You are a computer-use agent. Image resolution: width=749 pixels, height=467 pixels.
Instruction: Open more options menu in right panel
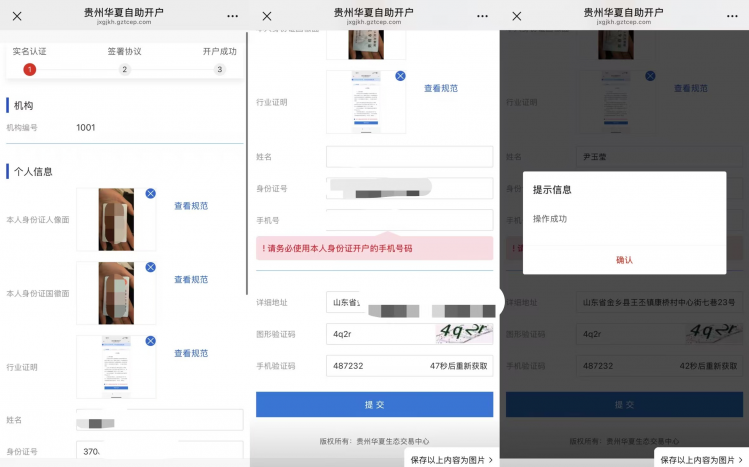pyautogui.click(x=732, y=16)
